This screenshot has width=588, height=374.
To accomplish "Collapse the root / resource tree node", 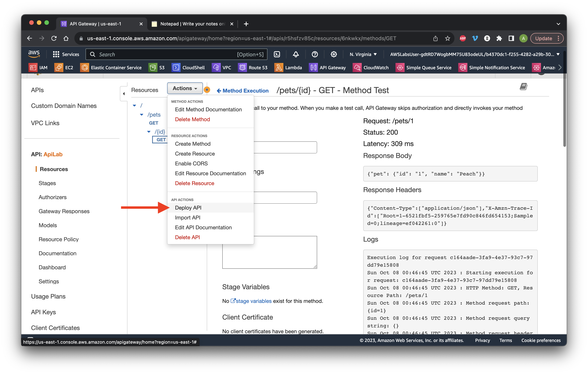I will point(134,105).
